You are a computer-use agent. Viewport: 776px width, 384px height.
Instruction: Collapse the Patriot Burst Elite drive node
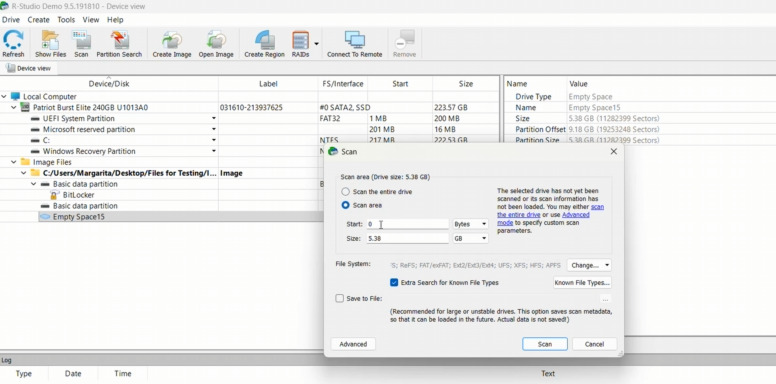click(x=14, y=107)
